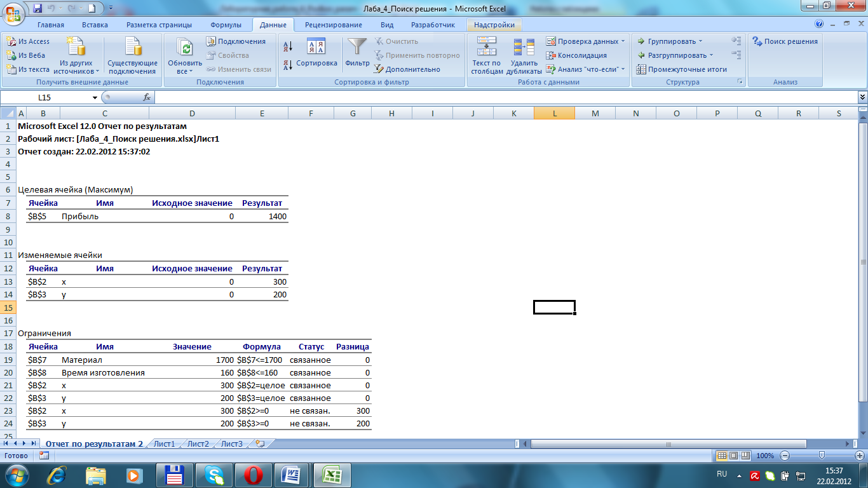This screenshot has width=868, height=488.
Task: Click the Name Box field
Action: click(x=44, y=97)
